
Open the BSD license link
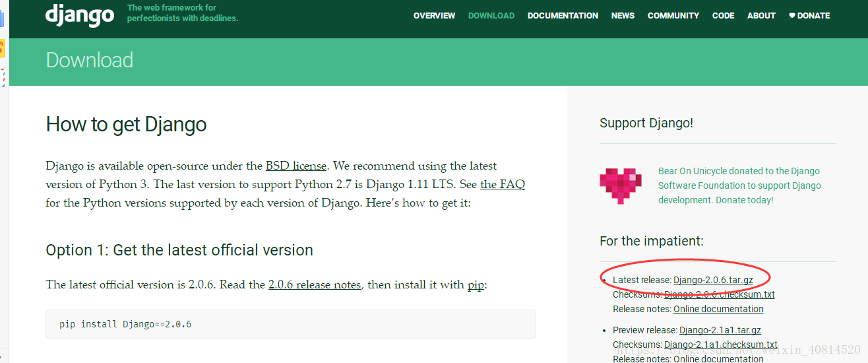click(x=296, y=166)
